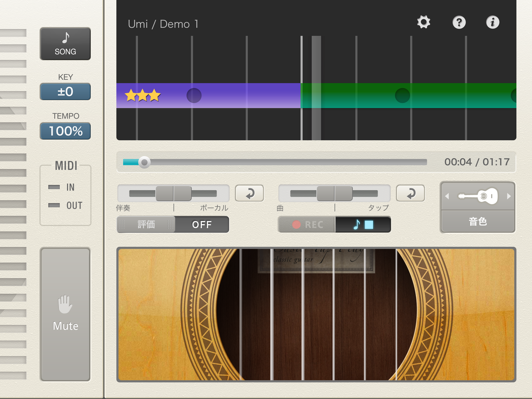This screenshot has width=532, height=399.
Task: Toggle the MIDI OUT indicator
Action: pos(54,205)
